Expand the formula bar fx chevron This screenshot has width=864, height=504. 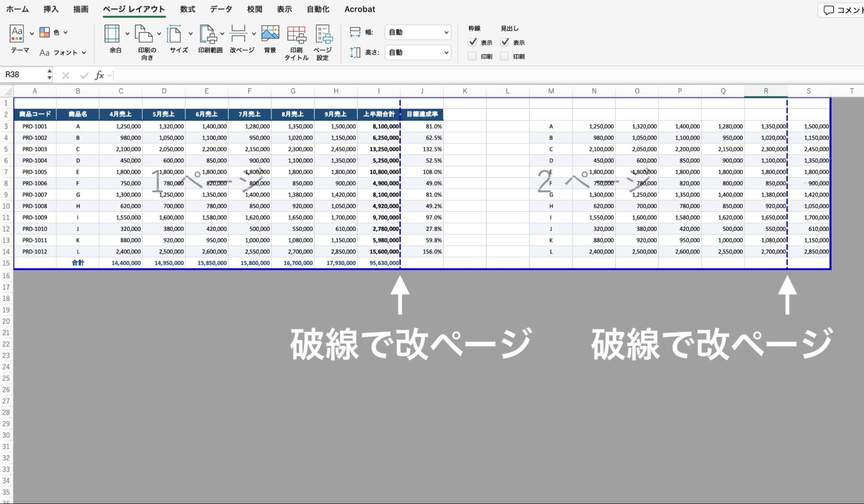[109, 76]
